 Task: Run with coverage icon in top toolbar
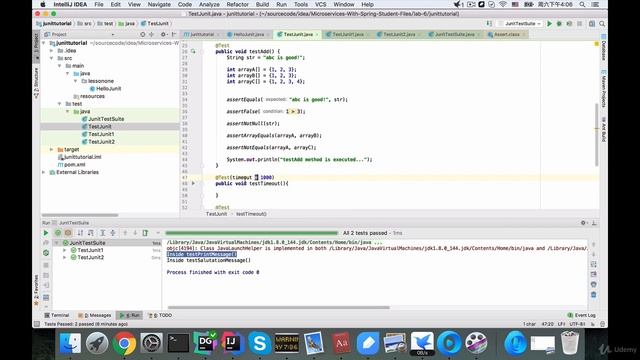569,24
